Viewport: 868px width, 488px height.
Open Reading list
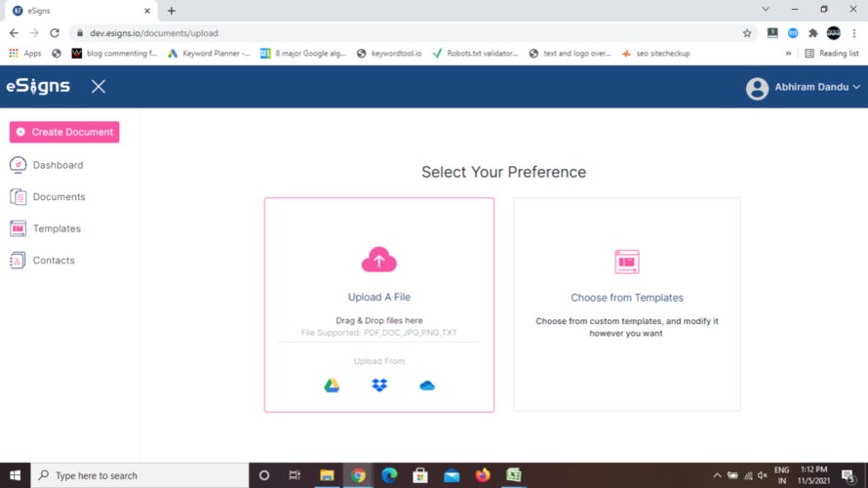click(x=832, y=53)
